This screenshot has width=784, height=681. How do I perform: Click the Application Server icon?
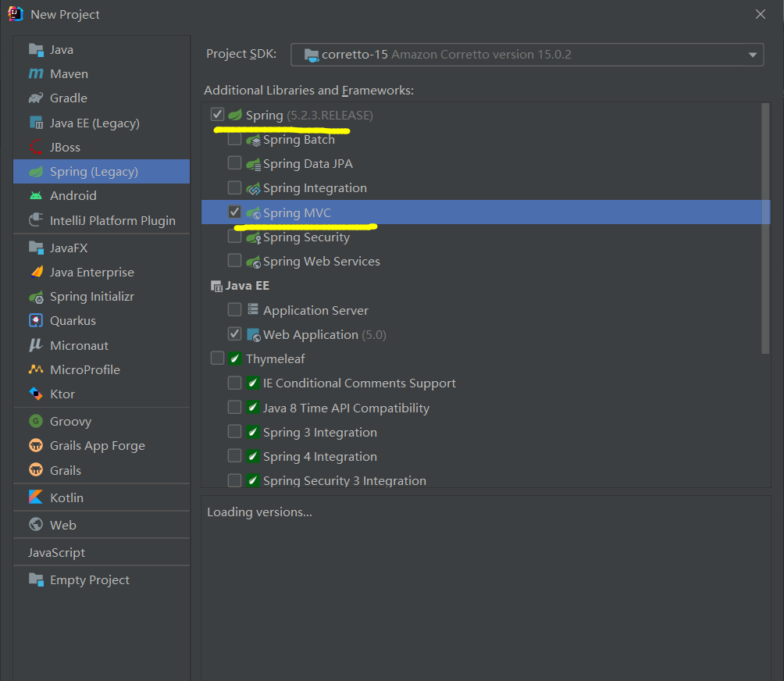click(x=254, y=309)
